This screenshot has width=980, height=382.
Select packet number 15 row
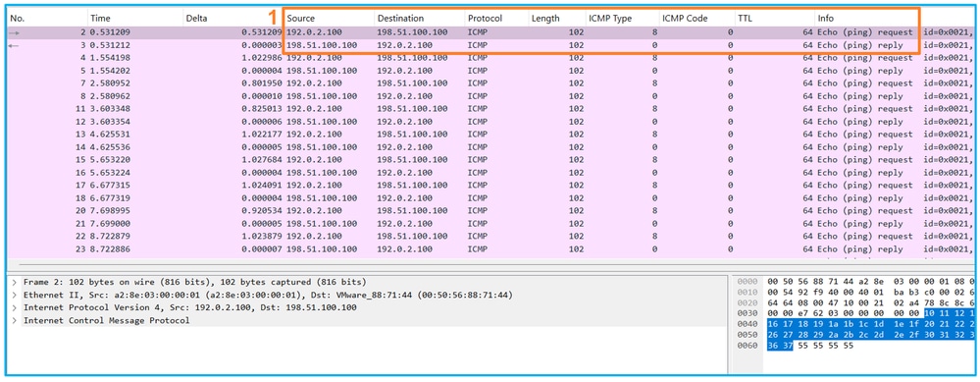tap(490, 160)
